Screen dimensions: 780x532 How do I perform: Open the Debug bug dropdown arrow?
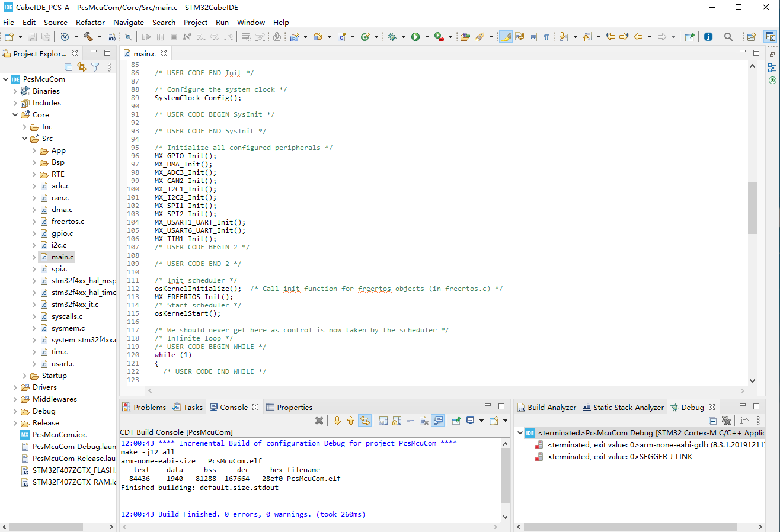(x=403, y=37)
